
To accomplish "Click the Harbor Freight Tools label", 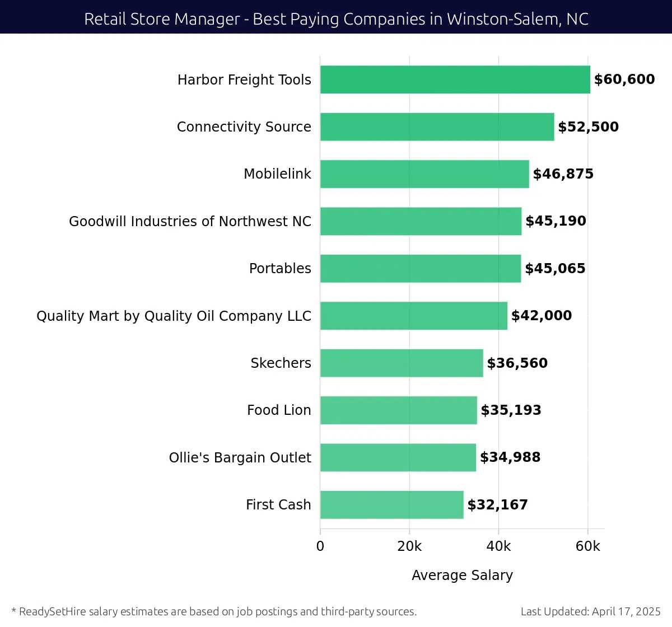I will pos(244,79).
